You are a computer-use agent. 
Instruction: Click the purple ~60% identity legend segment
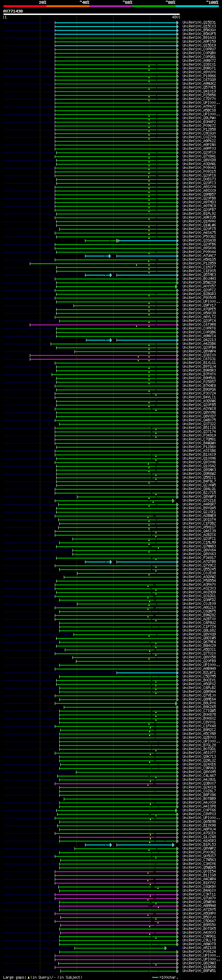[x=111, y=6]
